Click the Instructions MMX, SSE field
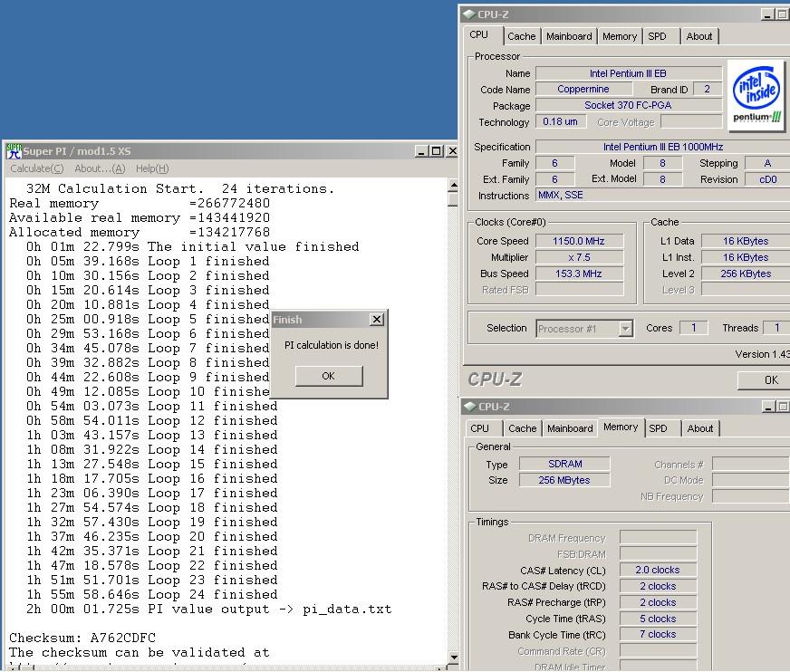The image size is (790, 672). pyautogui.click(x=662, y=195)
